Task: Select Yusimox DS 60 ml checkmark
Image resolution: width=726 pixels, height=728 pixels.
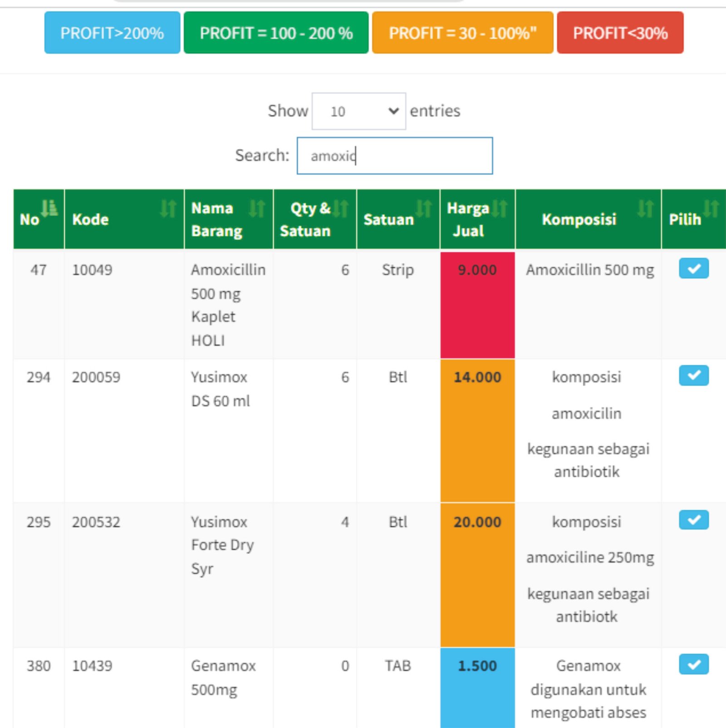Action: click(694, 376)
